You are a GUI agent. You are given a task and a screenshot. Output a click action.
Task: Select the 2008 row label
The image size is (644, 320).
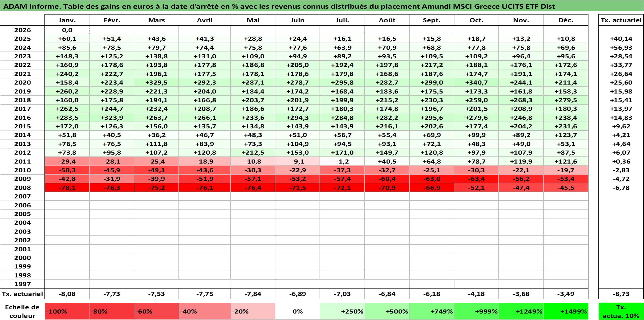[x=23, y=188]
